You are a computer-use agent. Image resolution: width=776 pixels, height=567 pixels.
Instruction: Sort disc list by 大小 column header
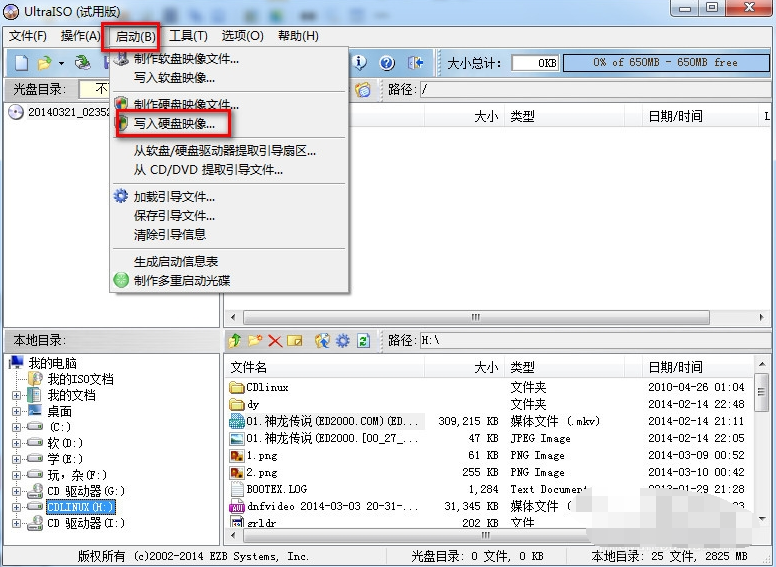click(x=464, y=116)
